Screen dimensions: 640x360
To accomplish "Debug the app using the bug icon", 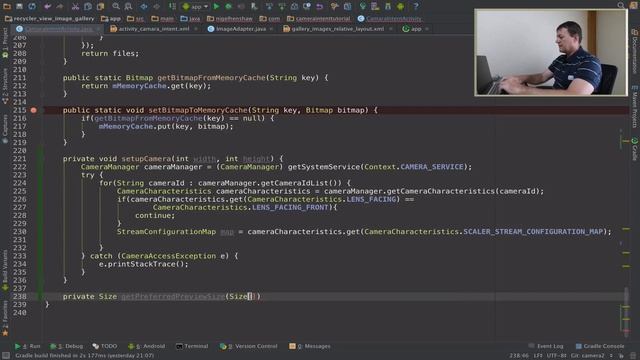I will tap(229, 6).
